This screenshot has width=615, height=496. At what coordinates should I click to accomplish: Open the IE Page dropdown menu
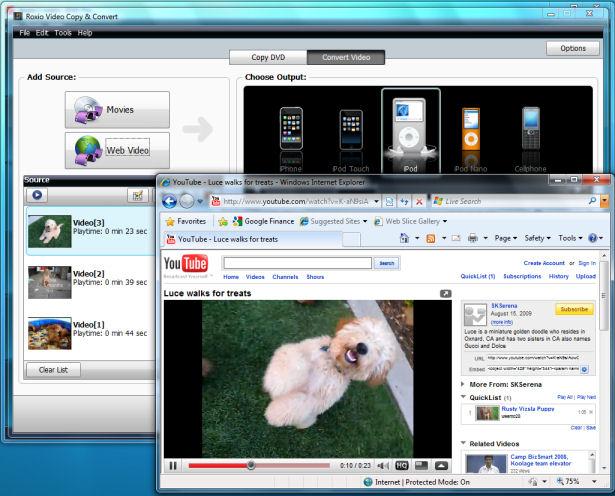pyautogui.click(x=503, y=239)
